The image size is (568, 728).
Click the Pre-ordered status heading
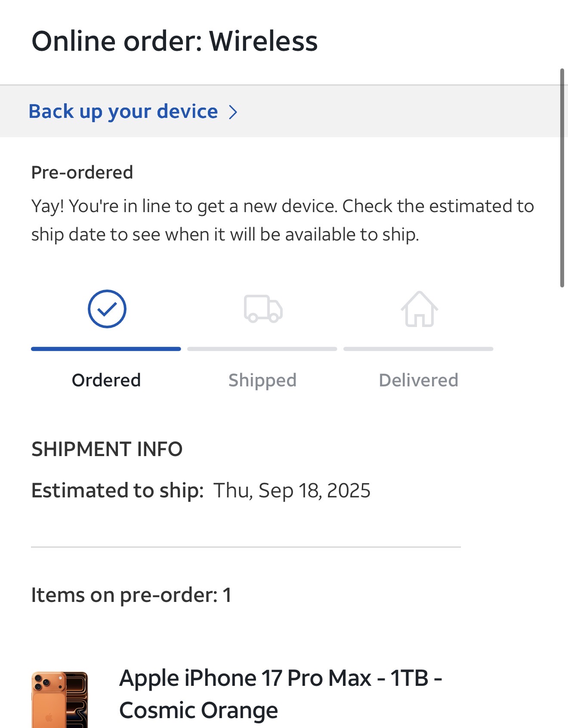pos(82,173)
